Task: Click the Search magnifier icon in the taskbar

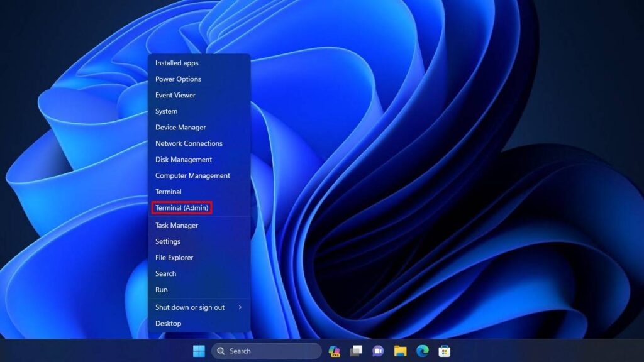Action: [x=221, y=351]
